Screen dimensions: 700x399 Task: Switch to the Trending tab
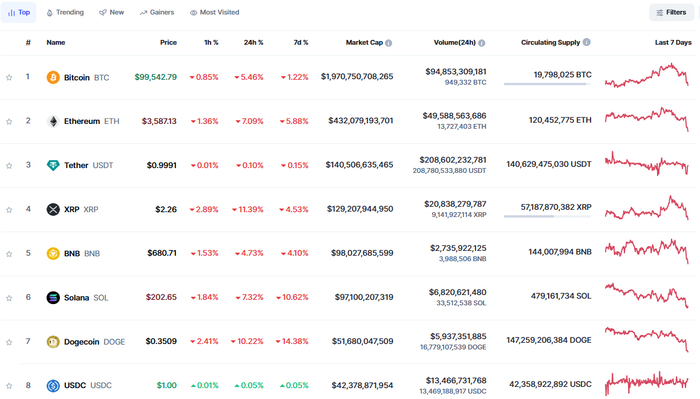pyautogui.click(x=65, y=12)
